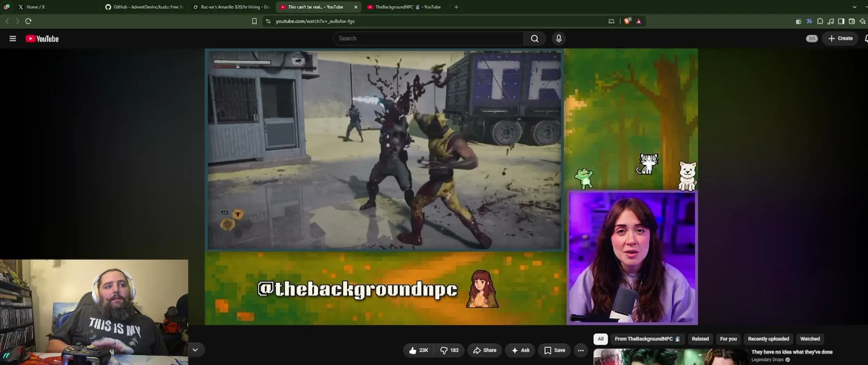
Task: Select the All filter chip
Action: [x=600, y=339]
